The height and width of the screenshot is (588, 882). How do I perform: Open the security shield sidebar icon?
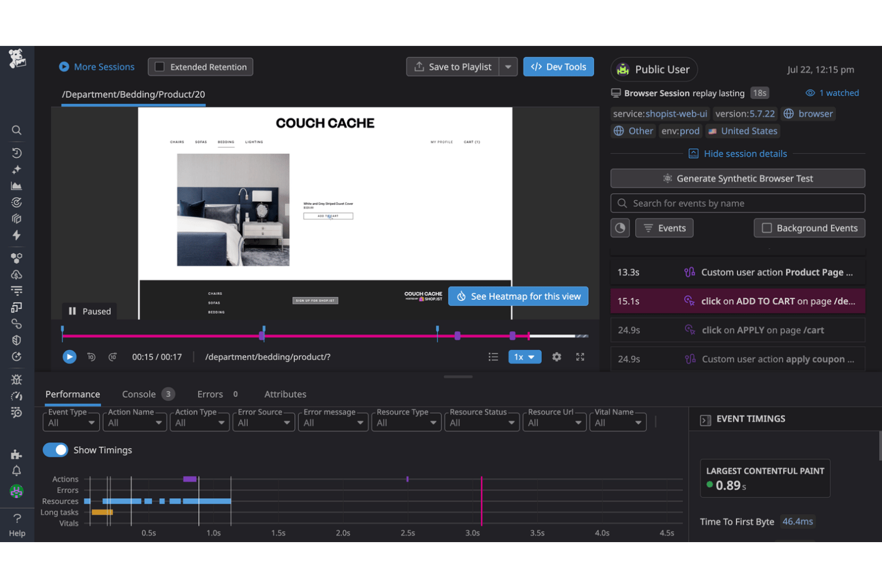[17, 340]
